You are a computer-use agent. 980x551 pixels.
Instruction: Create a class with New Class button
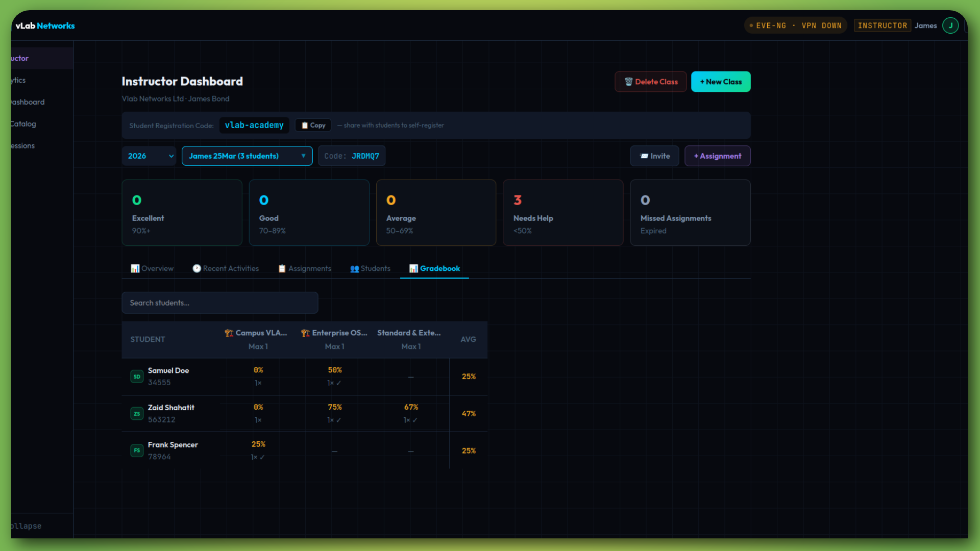tap(720, 82)
